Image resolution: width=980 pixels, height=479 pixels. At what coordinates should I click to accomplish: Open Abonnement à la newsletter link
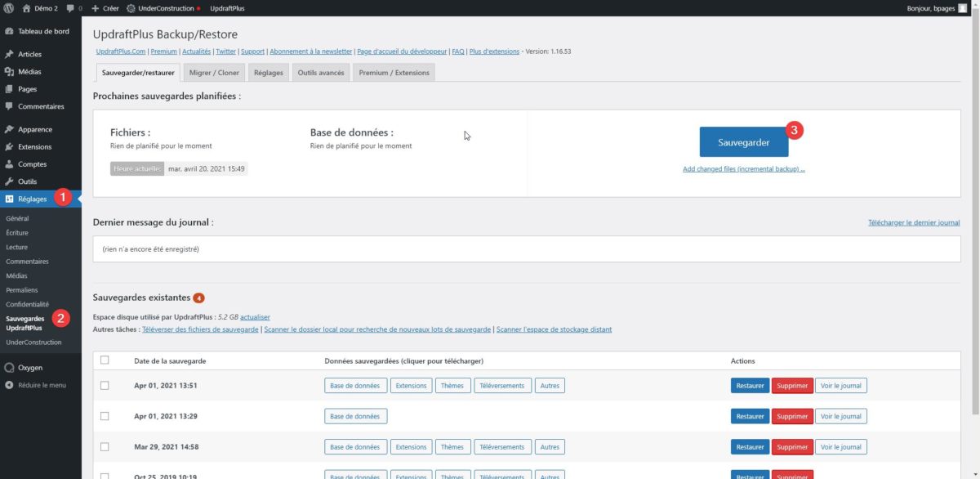pyautogui.click(x=311, y=51)
